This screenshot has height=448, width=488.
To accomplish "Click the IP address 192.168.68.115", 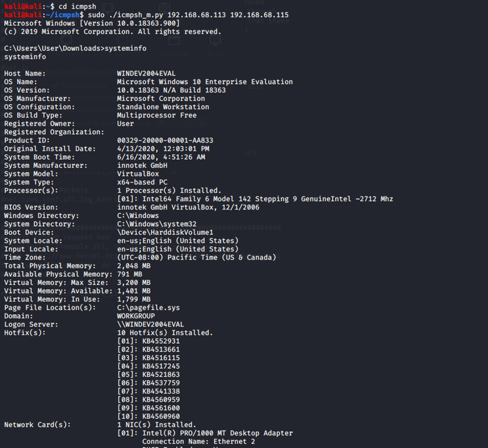I will [259, 15].
